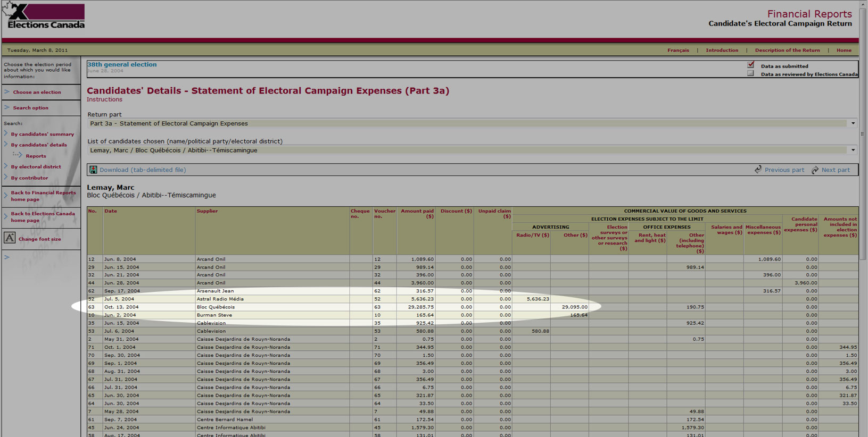This screenshot has width=868, height=437.
Task: Click the 38th general election link
Action: coord(122,64)
